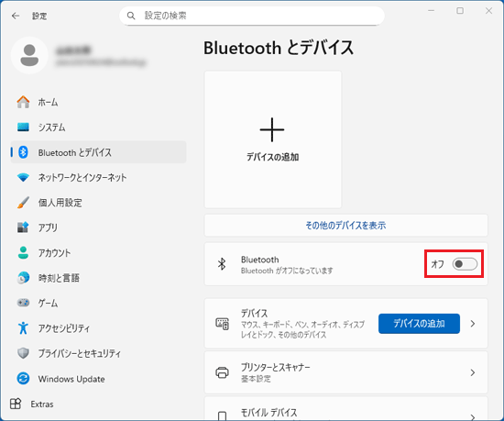Screen dimensions: 504x421
Task: Click the user profile avatar
Action: coord(29,55)
